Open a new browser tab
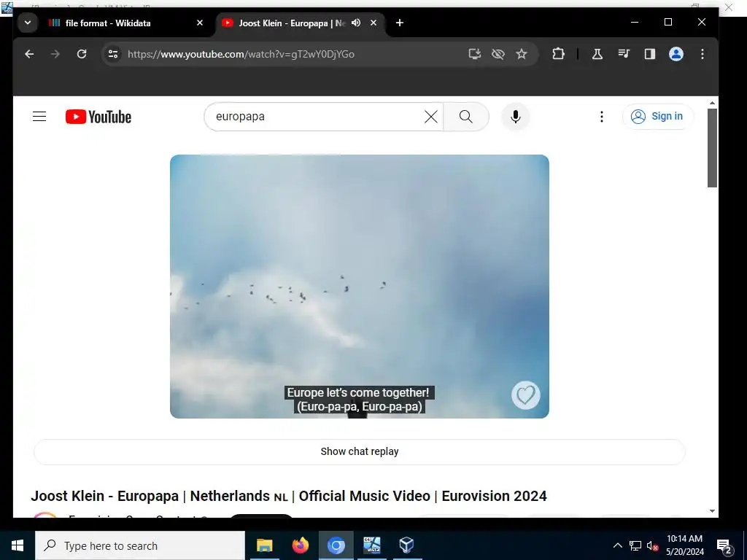Screen dimensions: 747x560 pyautogui.click(x=400, y=23)
